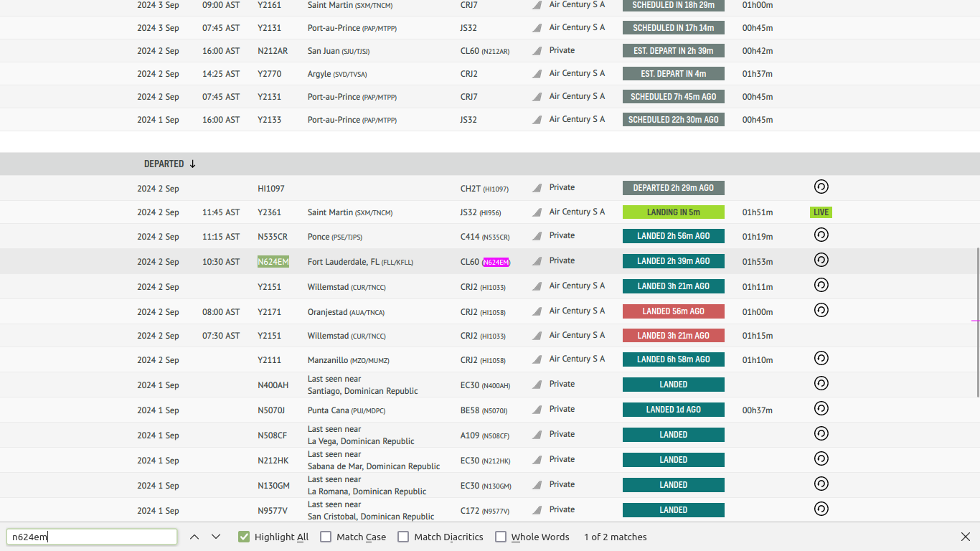Click LANDED 1d AGO status

[x=674, y=410]
